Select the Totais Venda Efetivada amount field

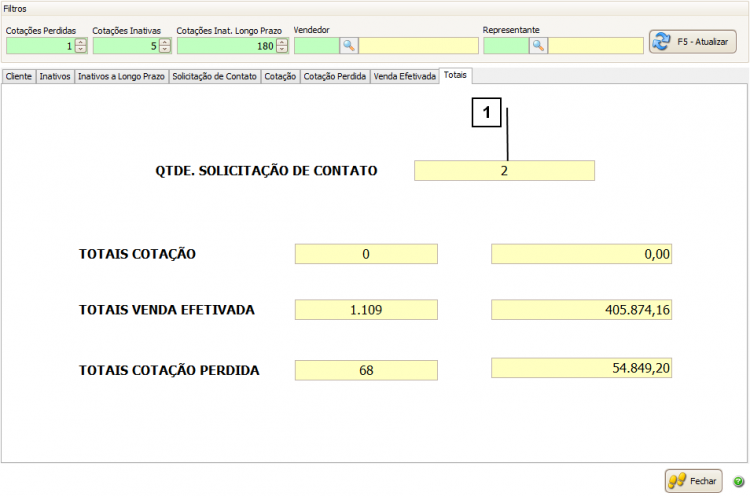pos(582,311)
